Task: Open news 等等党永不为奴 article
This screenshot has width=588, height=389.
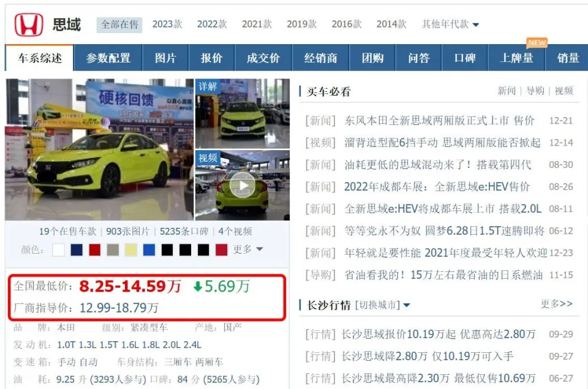Action: 445,231
